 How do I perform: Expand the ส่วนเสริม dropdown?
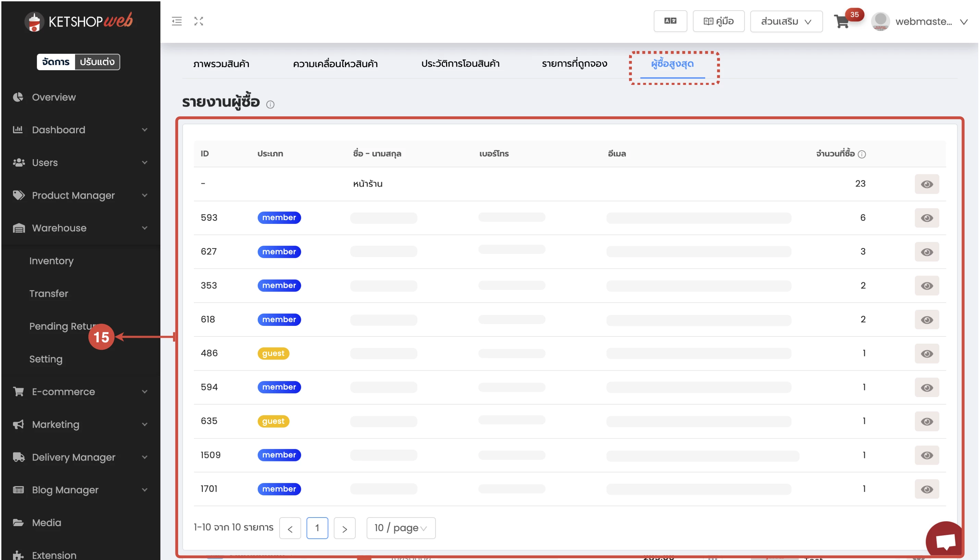pos(786,22)
